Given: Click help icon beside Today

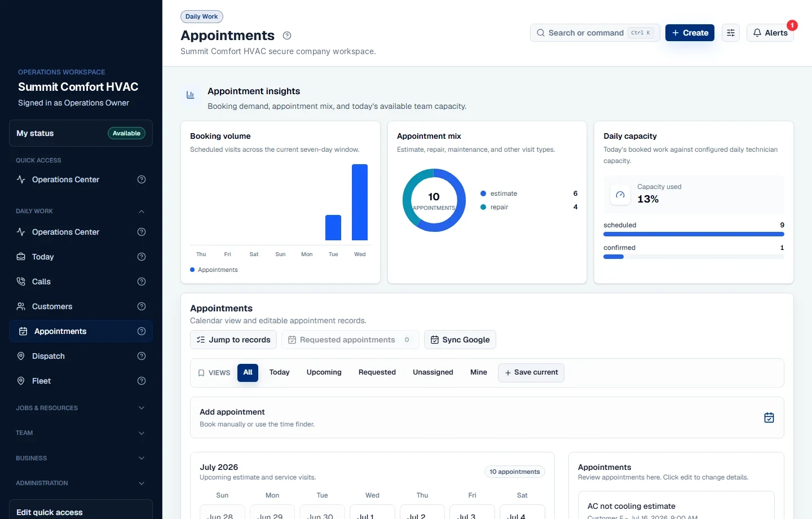Looking at the screenshot, I should (x=142, y=257).
